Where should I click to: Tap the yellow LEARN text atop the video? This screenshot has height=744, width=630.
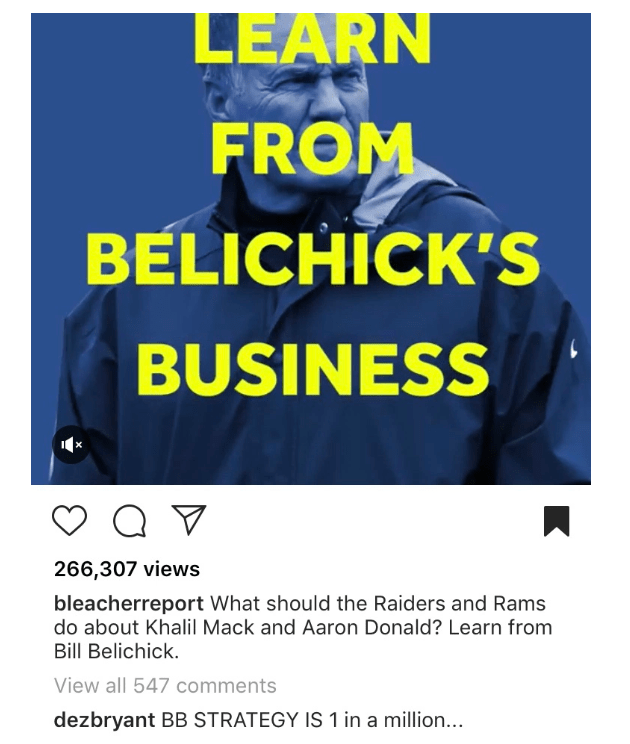pos(312,38)
